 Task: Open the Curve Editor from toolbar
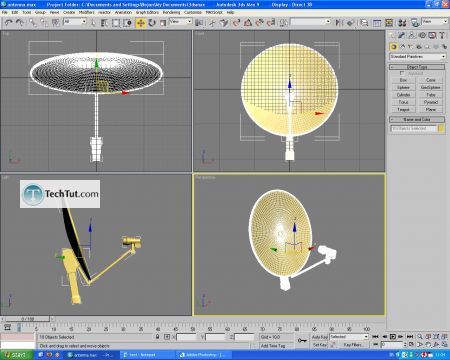[377, 23]
